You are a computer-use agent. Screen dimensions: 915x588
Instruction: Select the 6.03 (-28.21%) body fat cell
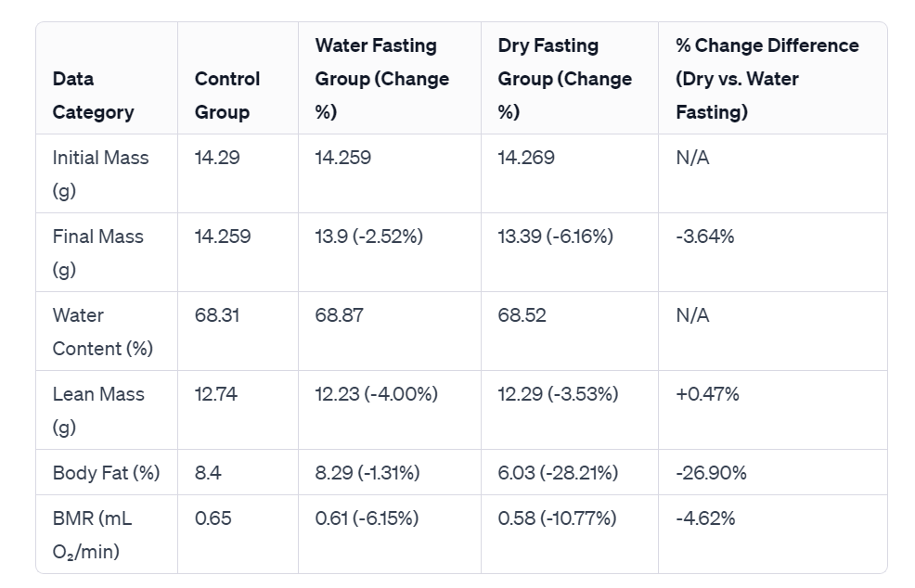[x=558, y=473]
